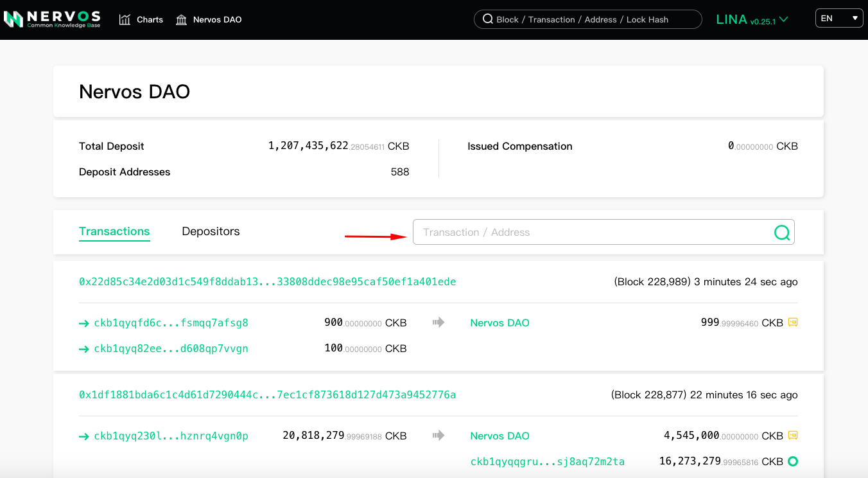
Task: Switch to the Depositors tab
Action: tap(211, 231)
